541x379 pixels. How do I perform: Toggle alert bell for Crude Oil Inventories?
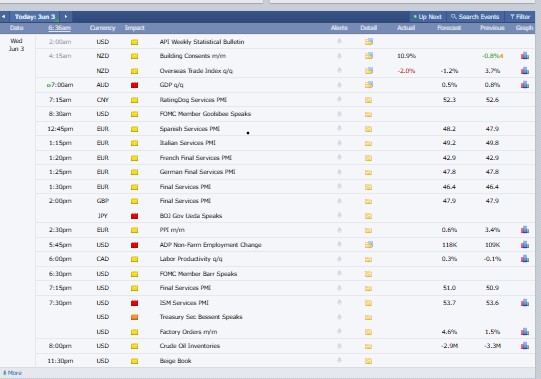pyautogui.click(x=339, y=346)
